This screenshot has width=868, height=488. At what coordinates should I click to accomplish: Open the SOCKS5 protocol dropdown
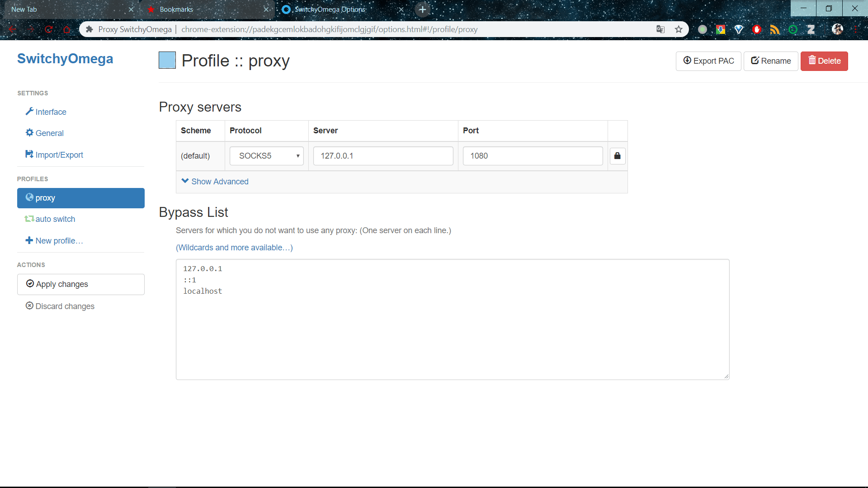tap(266, 156)
